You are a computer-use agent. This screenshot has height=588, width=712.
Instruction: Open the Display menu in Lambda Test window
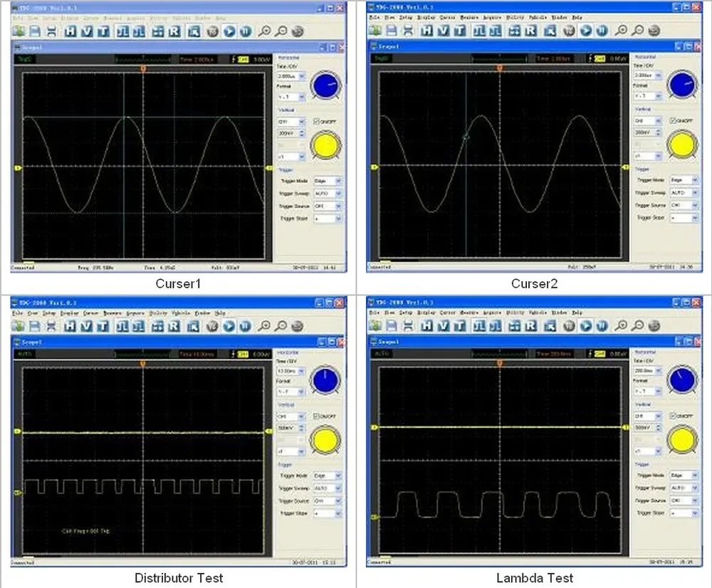[426, 313]
